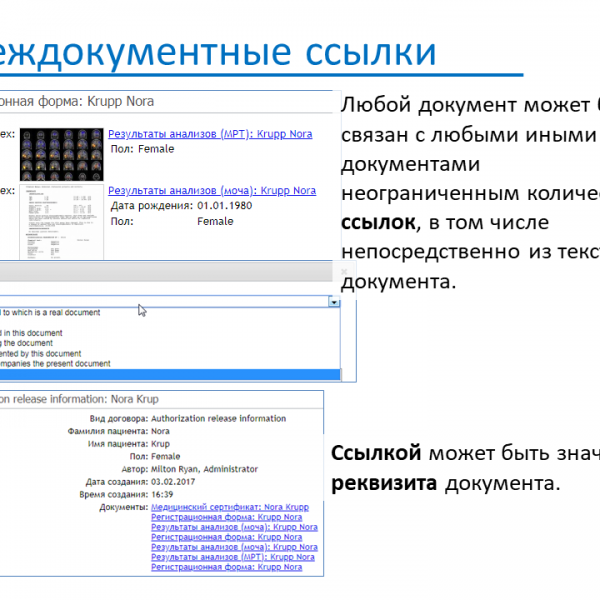Screen dimensions: 600x600
Task: Open second Результаты анализов (моча) link in Документы list
Action: (x=227, y=547)
